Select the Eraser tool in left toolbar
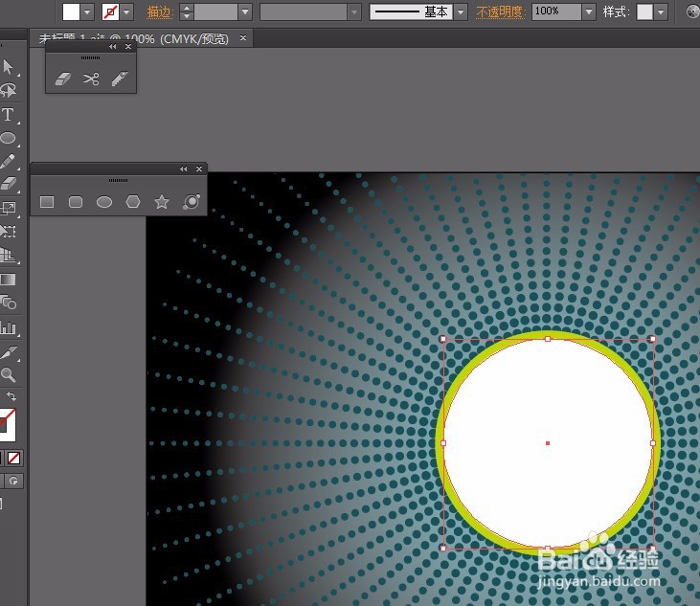Screen dimensions: 700x606 tap(8, 184)
